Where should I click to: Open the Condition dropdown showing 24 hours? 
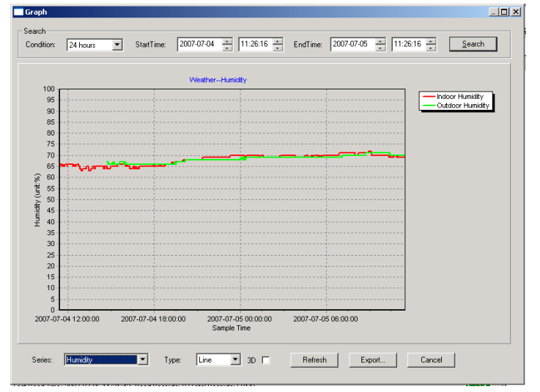(x=95, y=45)
